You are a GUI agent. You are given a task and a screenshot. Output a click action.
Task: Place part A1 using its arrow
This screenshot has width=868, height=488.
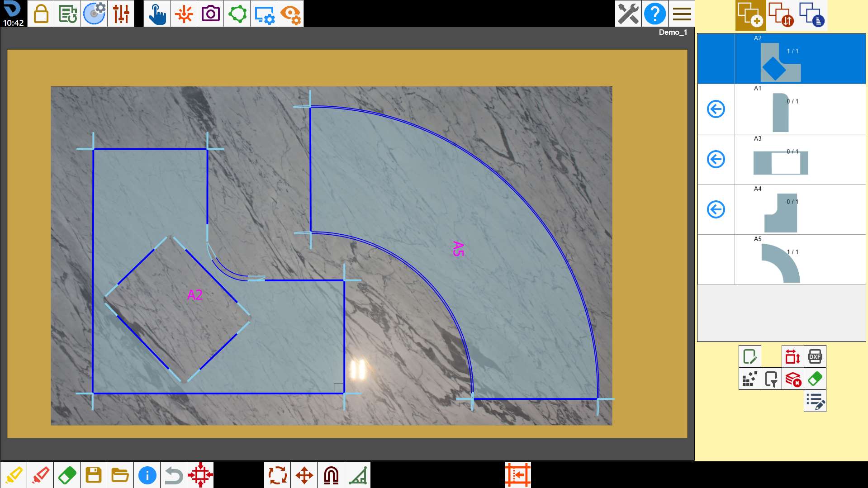716,109
